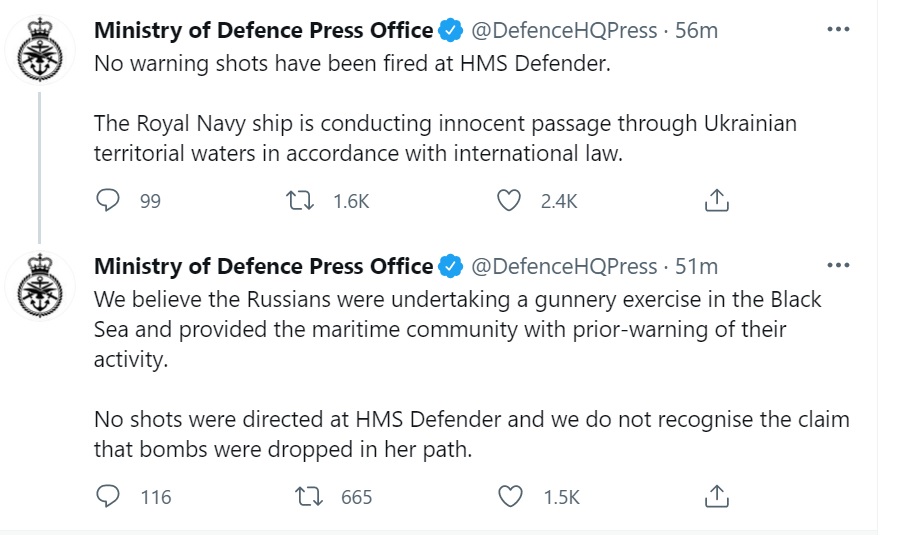
Task: Open the 51m timestamp of second tweet
Action: (696, 267)
